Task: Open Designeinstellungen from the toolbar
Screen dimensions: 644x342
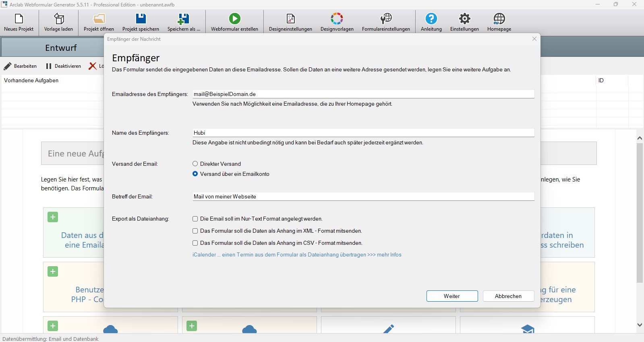Action: pyautogui.click(x=290, y=19)
